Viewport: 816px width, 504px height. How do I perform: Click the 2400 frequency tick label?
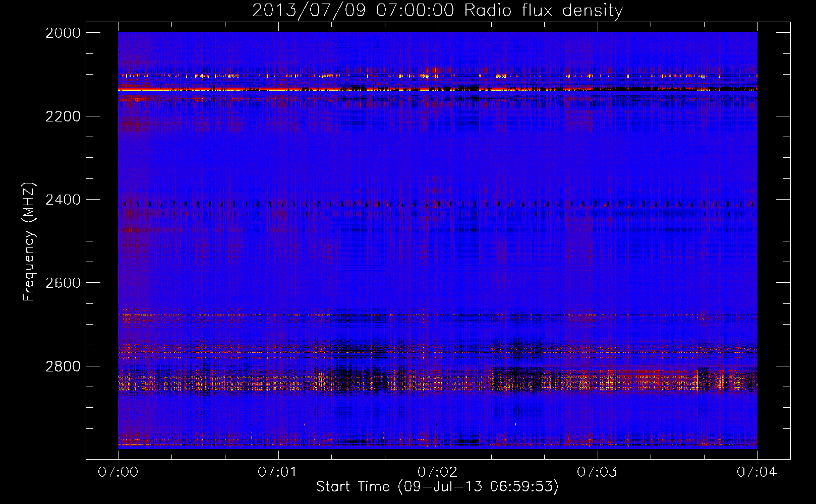point(63,200)
